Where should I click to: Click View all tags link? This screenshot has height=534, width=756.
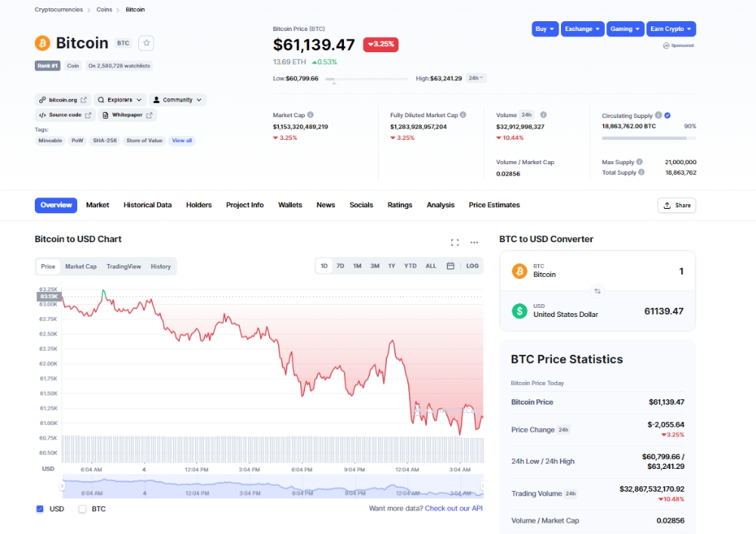pos(181,141)
